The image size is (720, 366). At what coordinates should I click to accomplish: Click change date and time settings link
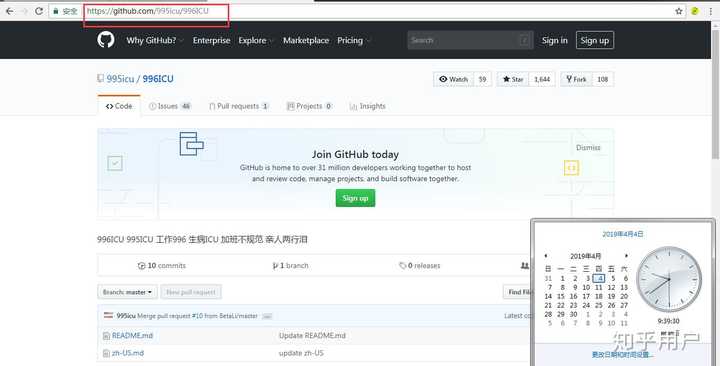pyautogui.click(x=623, y=355)
